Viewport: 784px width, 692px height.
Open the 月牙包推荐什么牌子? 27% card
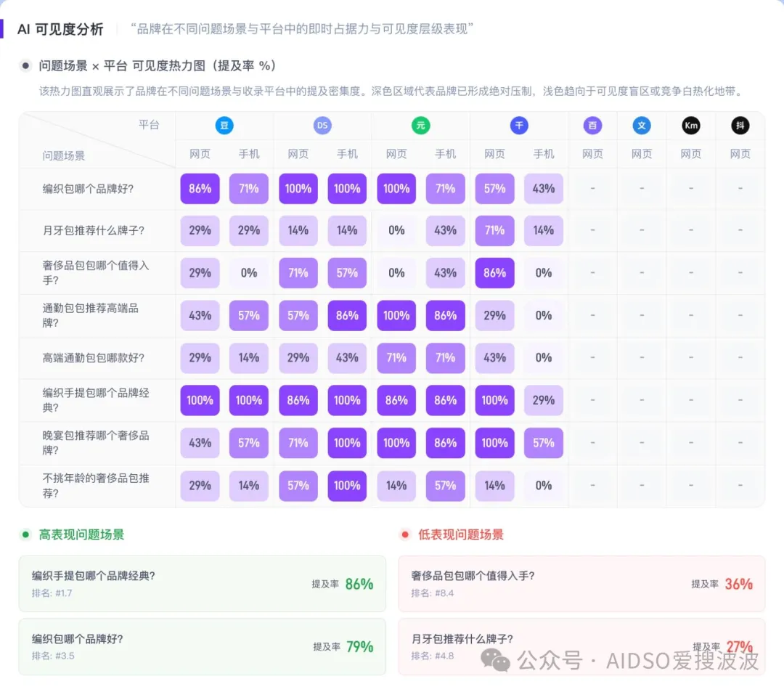pos(581,646)
